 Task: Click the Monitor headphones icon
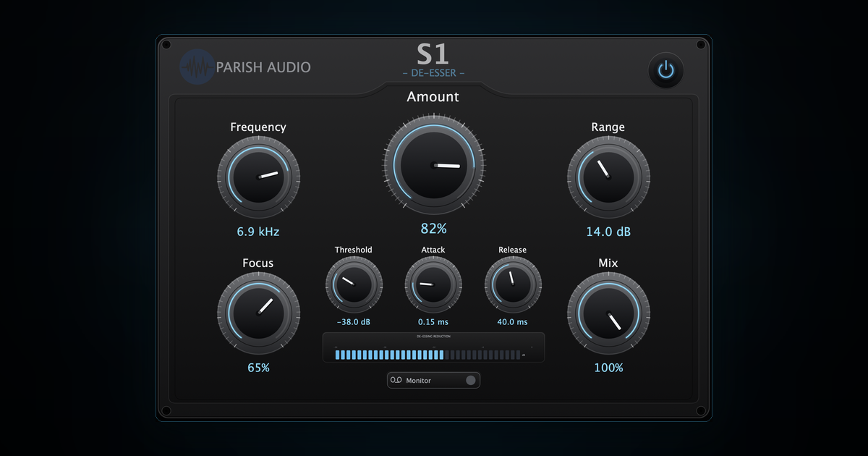[x=396, y=380]
